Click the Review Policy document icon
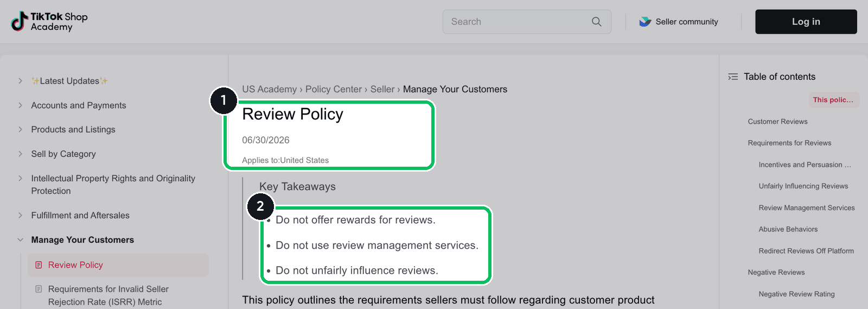868x309 pixels. (39, 265)
